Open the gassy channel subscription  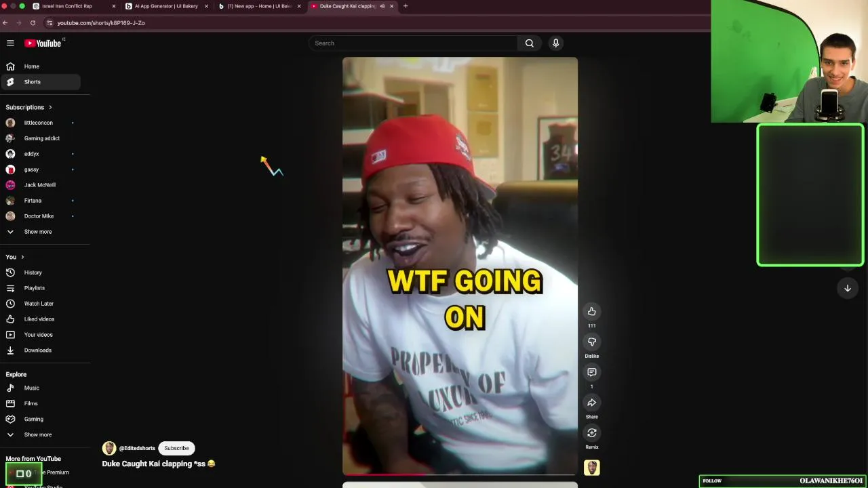click(x=41, y=169)
